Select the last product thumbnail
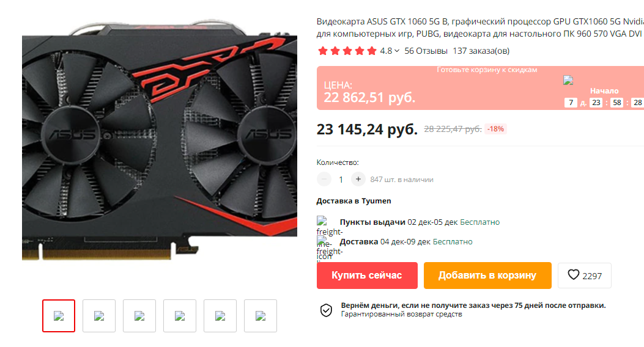Viewport: 644px width, 347px height. pos(261,316)
